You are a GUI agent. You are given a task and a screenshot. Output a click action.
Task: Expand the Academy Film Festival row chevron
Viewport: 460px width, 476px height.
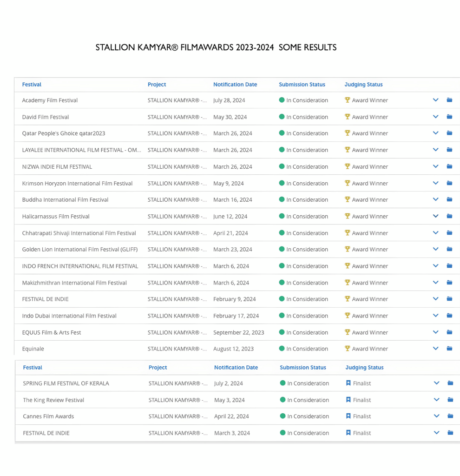(x=435, y=100)
